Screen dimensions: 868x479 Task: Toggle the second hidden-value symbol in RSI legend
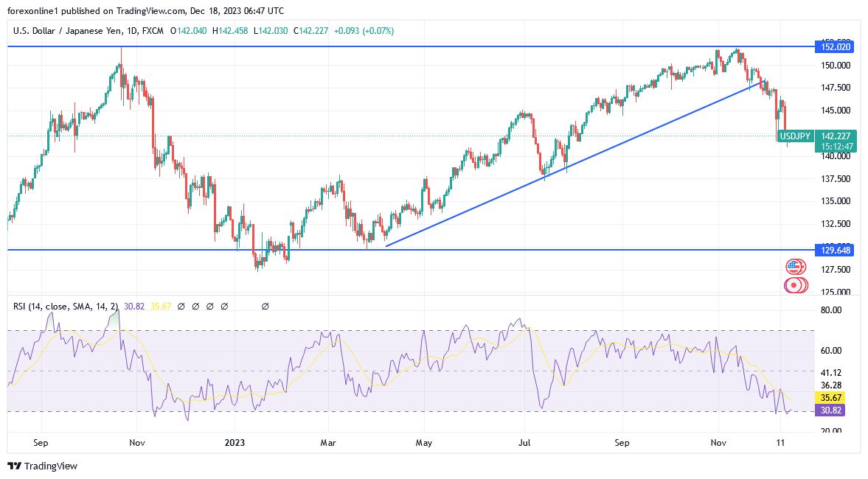(195, 306)
